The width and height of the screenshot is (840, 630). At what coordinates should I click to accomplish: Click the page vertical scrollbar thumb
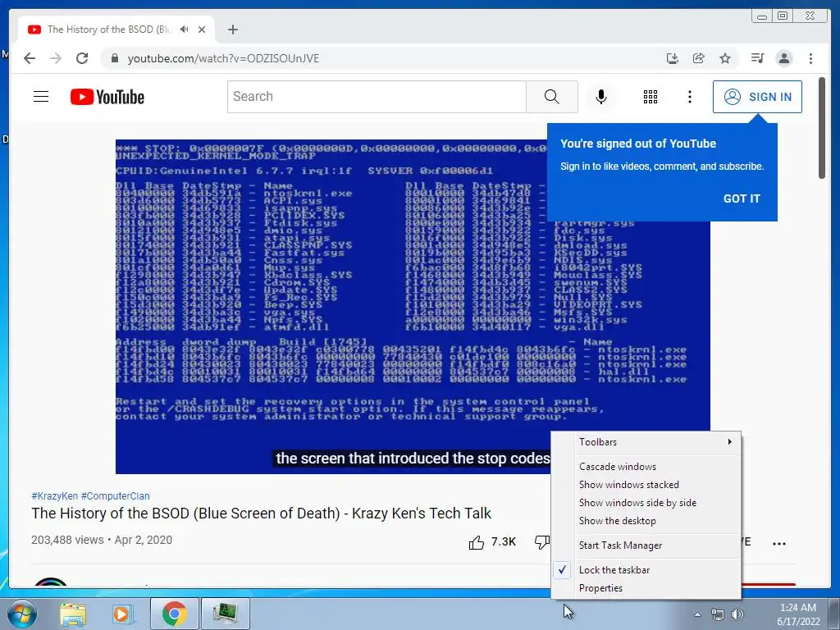(x=822, y=128)
